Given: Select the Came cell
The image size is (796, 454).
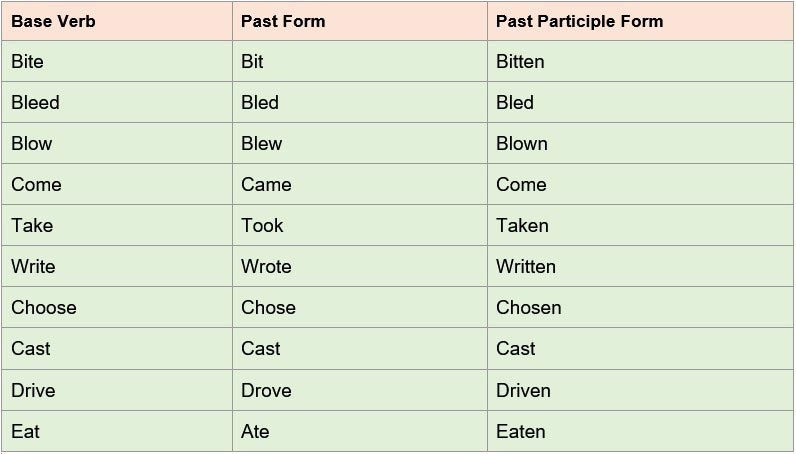Looking at the screenshot, I should pyautogui.click(x=266, y=185).
